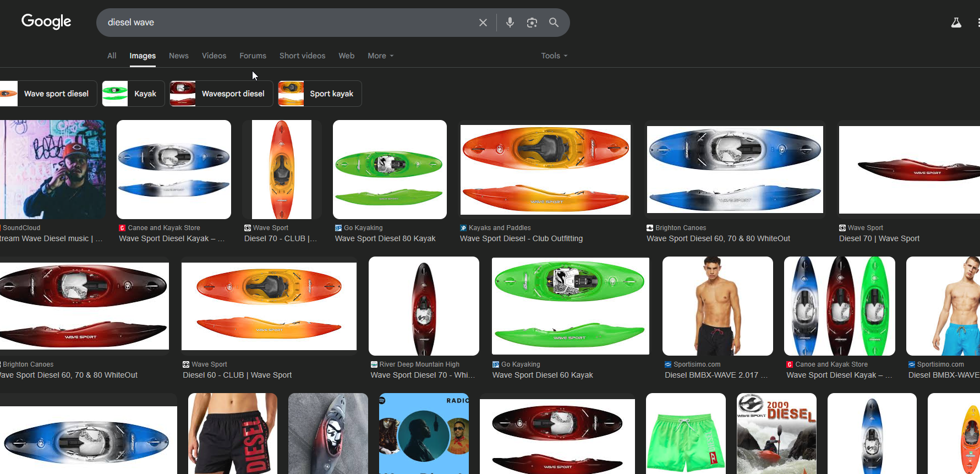Image resolution: width=980 pixels, height=474 pixels.
Task: Open the Tools dropdown
Action: (554, 56)
